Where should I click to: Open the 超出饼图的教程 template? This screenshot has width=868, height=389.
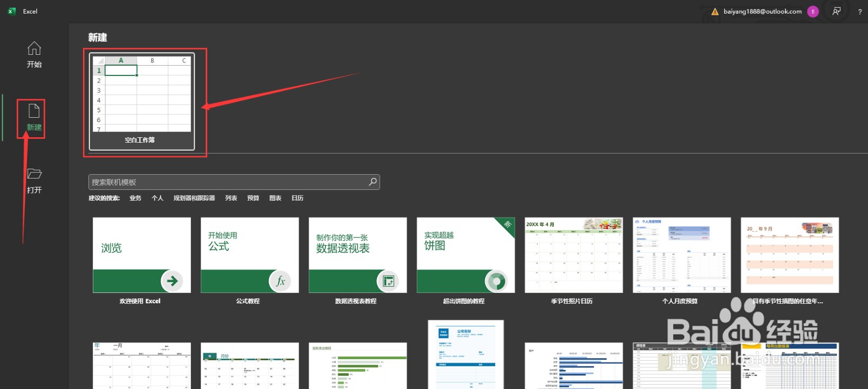pyautogui.click(x=465, y=262)
